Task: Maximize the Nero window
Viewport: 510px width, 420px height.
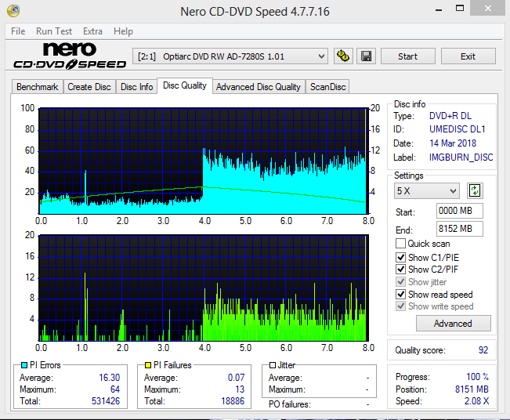Action: (x=460, y=9)
